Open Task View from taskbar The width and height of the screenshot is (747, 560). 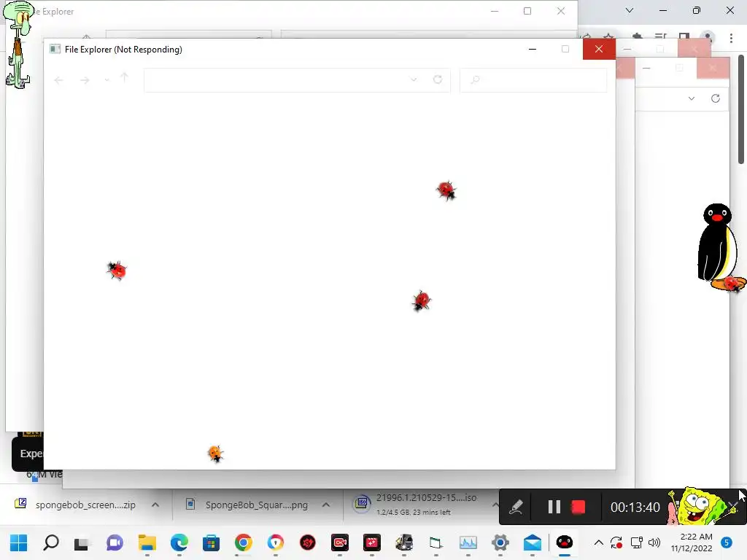(x=82, y=542)
